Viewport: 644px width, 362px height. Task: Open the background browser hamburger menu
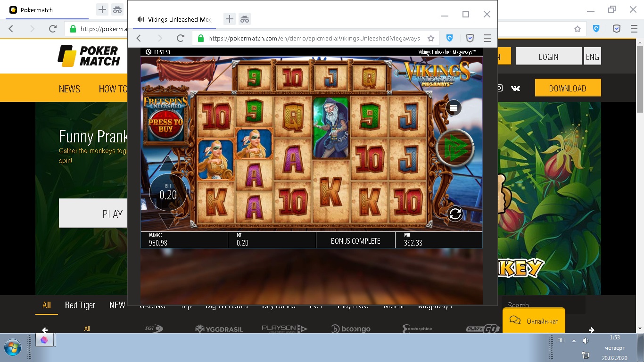coord(634,29)
